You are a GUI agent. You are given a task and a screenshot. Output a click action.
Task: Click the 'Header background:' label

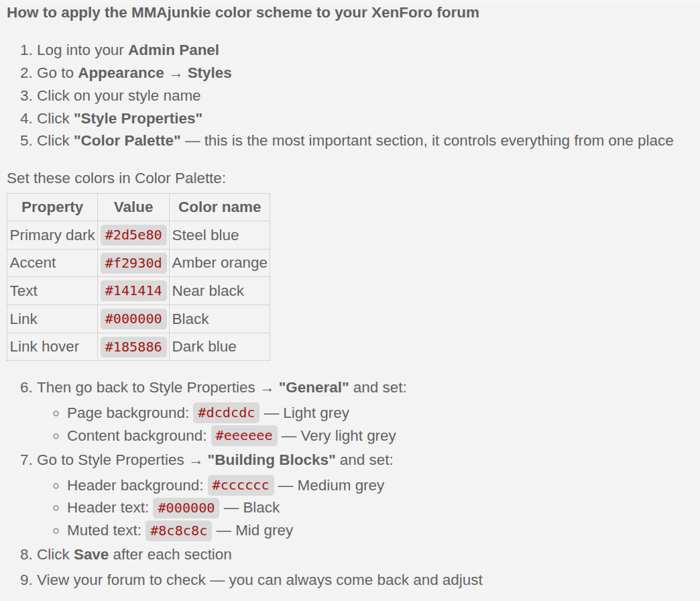click(x=135, y=486)
